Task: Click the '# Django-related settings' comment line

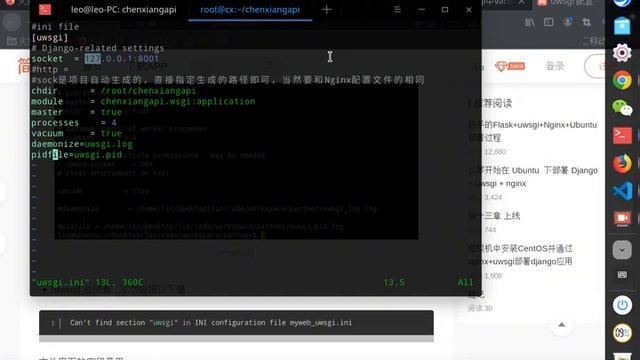Action: 98,48
